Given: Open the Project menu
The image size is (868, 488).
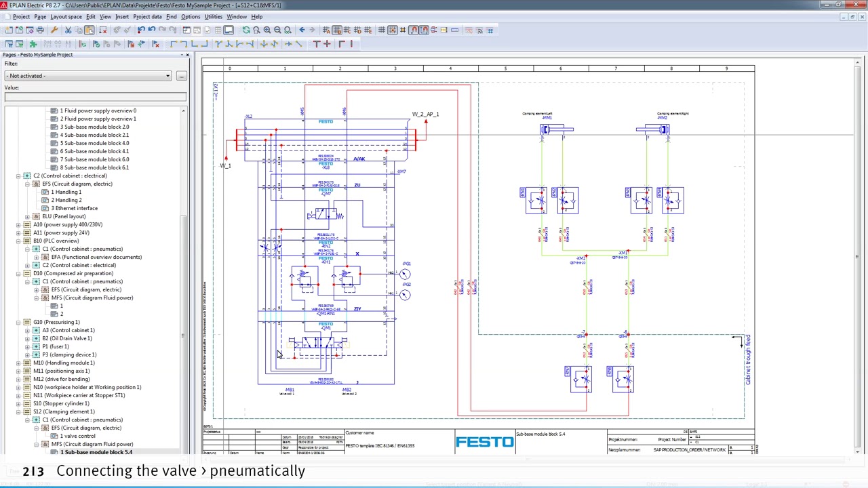Looking at the screenshot, I should pos(21,17).
